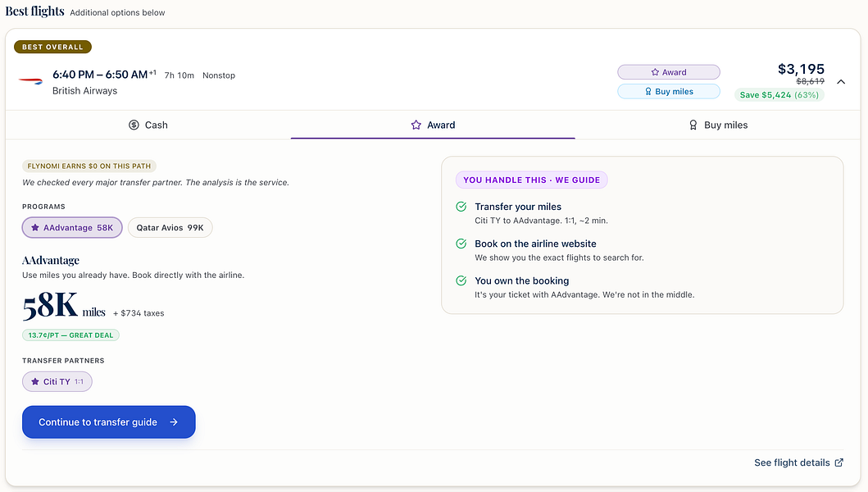Click the Book on the airline website heading
Image resolution: width=868 pixels, height=492 pixels.
535,244
